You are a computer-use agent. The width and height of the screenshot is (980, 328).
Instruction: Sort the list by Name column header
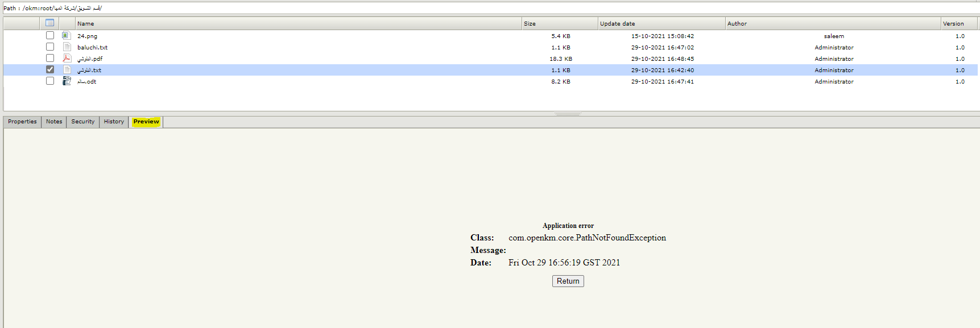pos(86,24)
